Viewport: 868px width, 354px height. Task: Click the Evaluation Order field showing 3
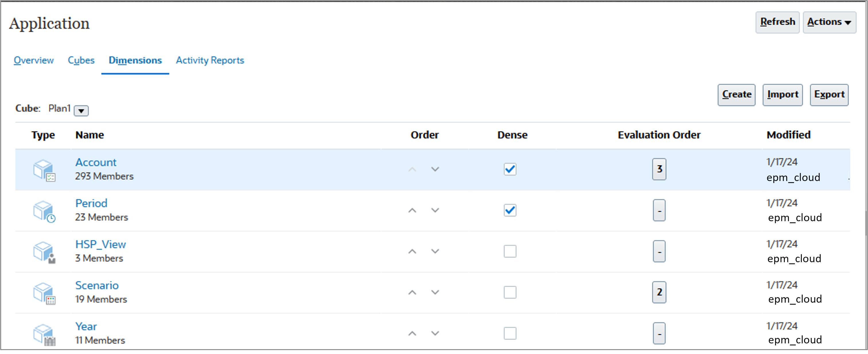[x=659, y=170]
